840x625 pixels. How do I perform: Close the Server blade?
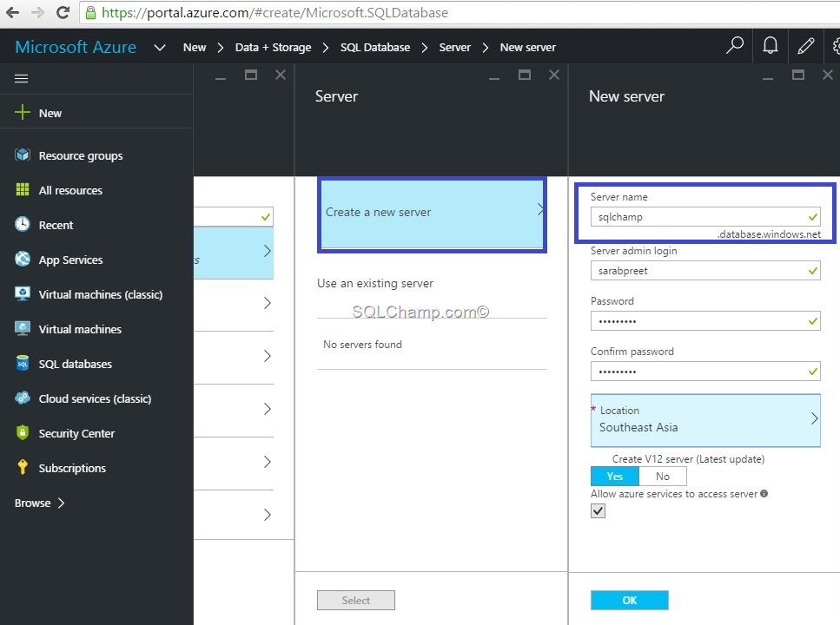[x=554, y=75]
